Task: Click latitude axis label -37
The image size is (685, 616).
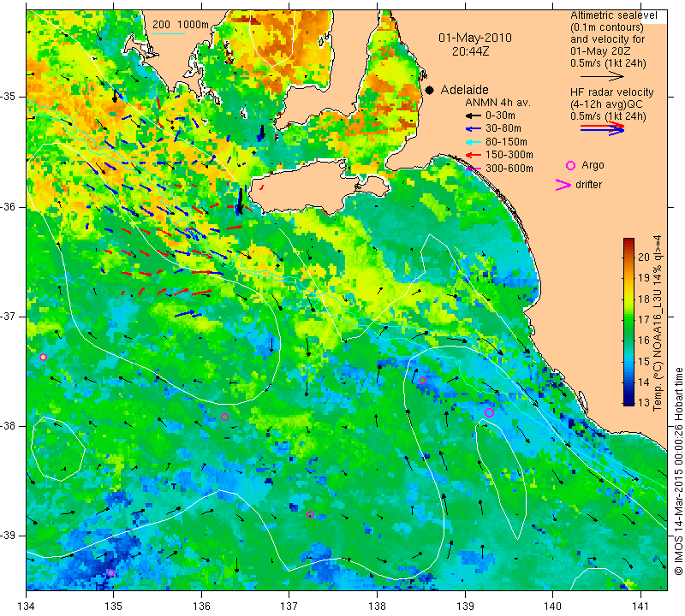Action: click(8, 316)
